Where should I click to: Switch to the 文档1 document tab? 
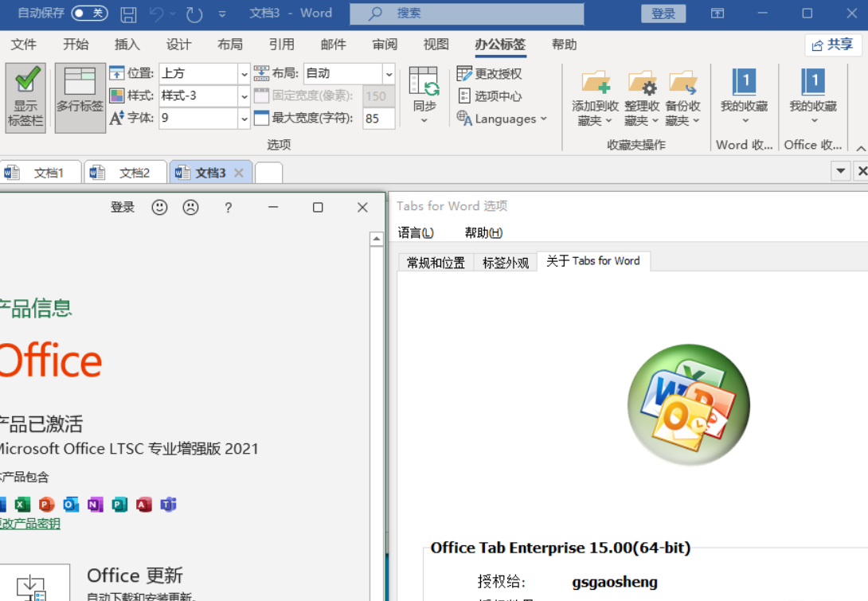click(x=41, y=173)
